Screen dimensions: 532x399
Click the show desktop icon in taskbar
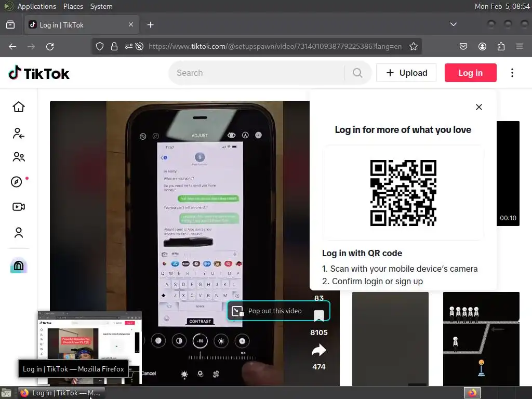[x=6, y=393]
